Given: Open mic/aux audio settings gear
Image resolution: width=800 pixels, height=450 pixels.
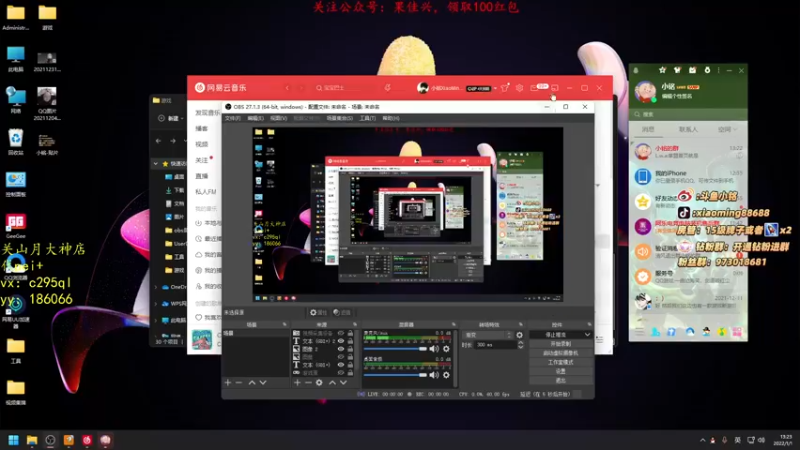Looking at the screenshot, I should 446,349.
